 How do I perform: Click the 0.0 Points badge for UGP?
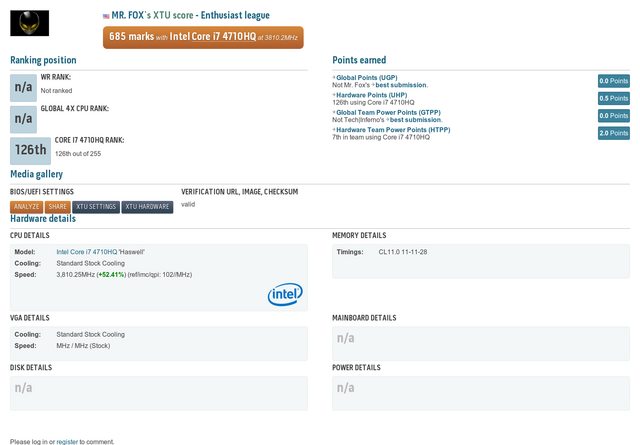tap(613, 81)
